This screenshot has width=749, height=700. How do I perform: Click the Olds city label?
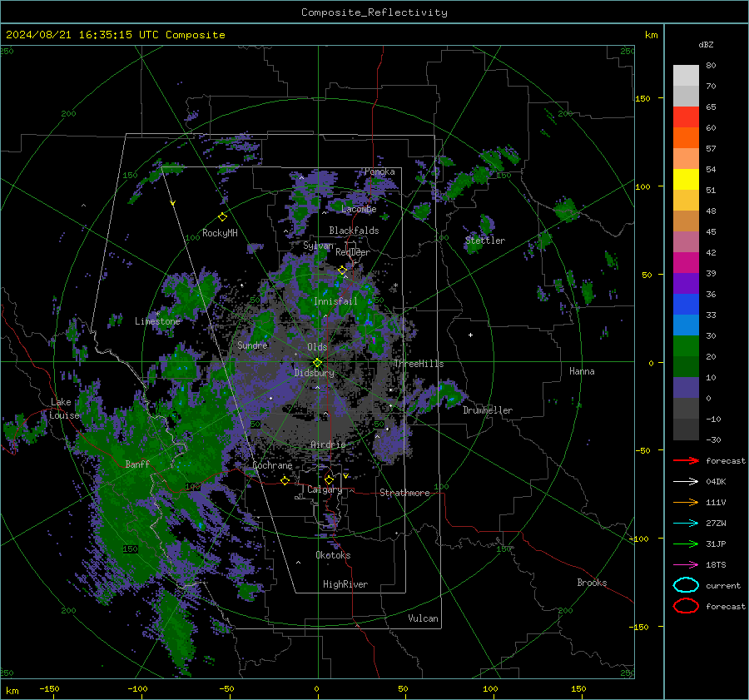point(317,347)
